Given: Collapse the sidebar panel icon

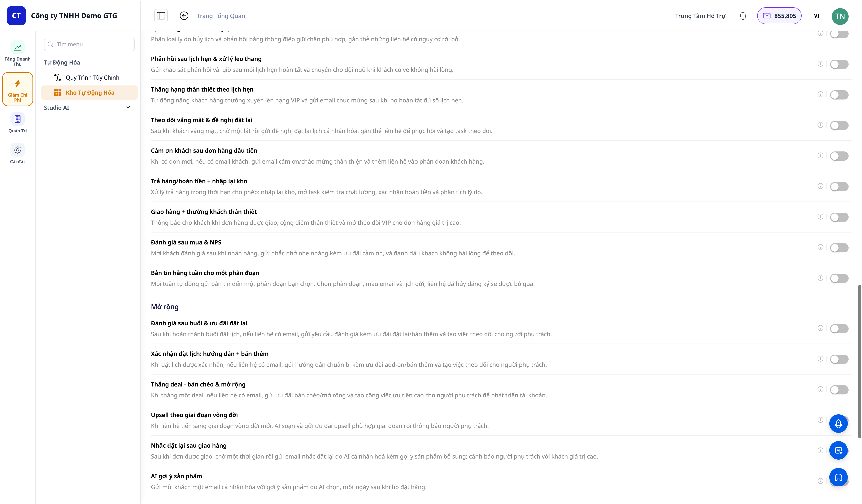Looking at the screenshot, I should (161, 16).
